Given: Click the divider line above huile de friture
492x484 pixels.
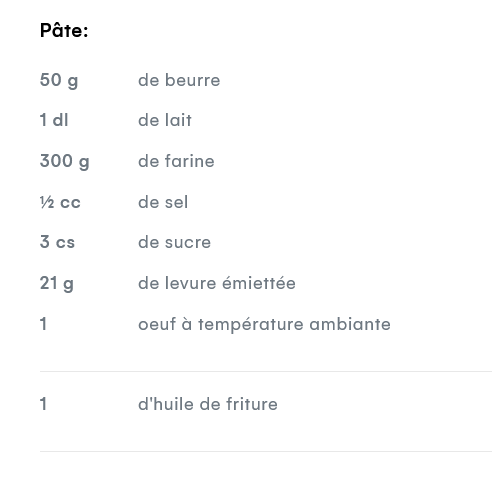Looking at the screenshot, I should click(266, 371).
